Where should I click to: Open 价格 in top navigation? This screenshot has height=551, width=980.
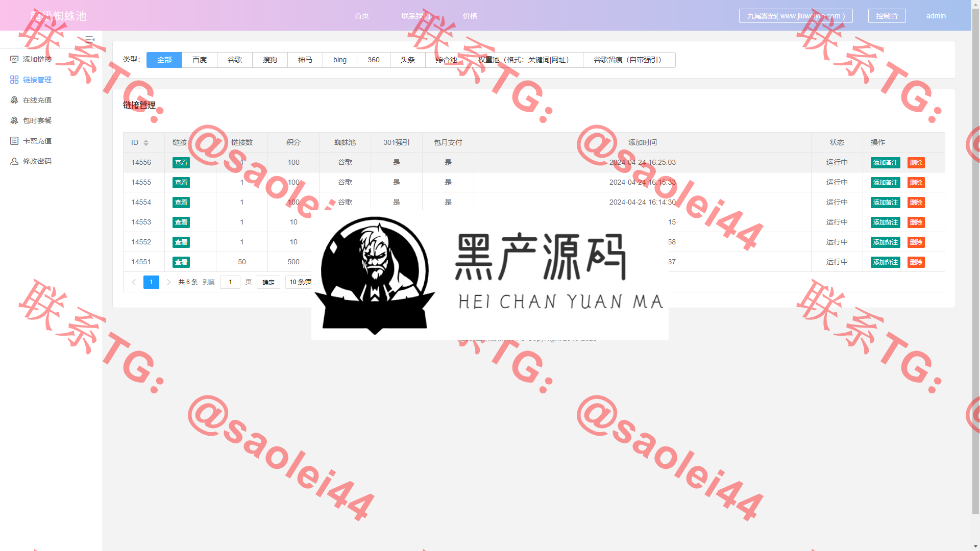(470, 16)
